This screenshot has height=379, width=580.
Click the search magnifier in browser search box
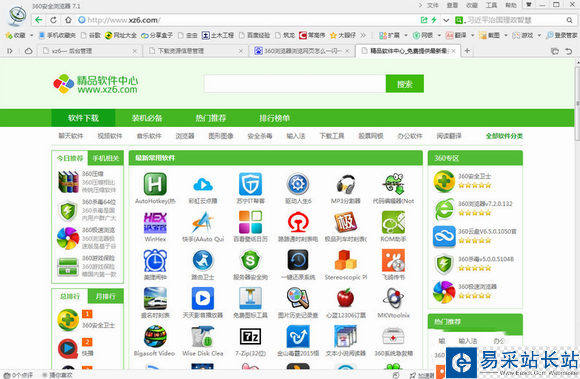[x=569, y=20]
